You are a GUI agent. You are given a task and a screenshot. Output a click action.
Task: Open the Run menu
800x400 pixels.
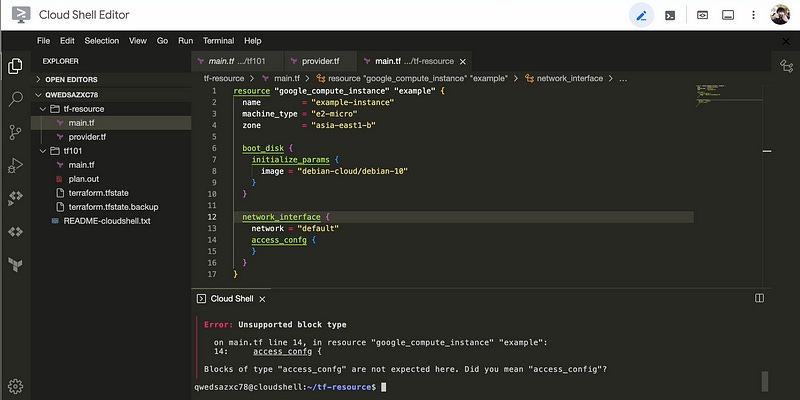click(186, 41)
